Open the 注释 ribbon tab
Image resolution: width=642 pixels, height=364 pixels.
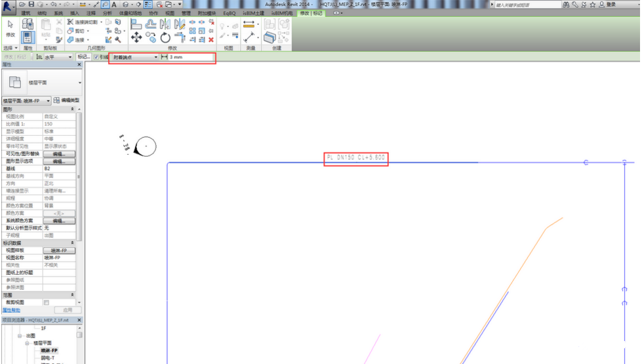91,13
